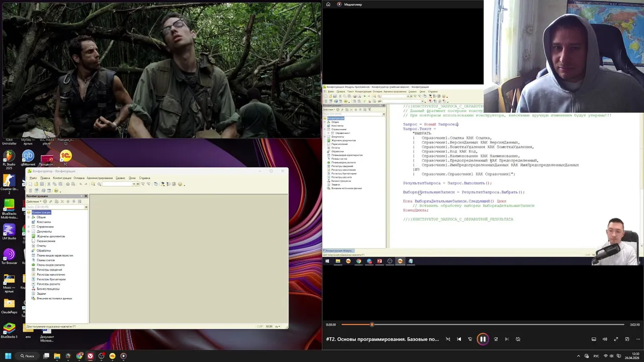Start debugging with the yellow run icon

click(x=56, y=191)
